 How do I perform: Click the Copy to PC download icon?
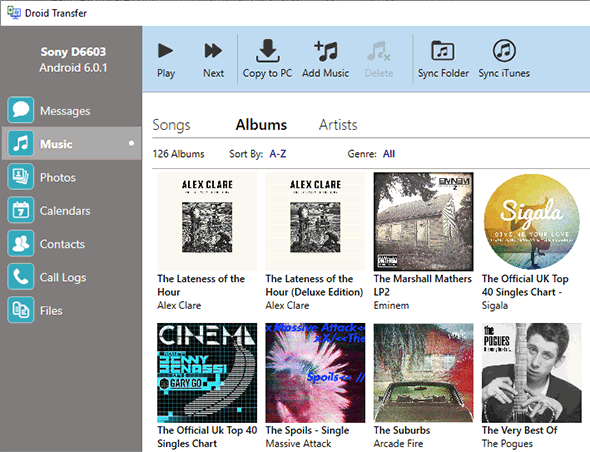[x=268, y=50]
